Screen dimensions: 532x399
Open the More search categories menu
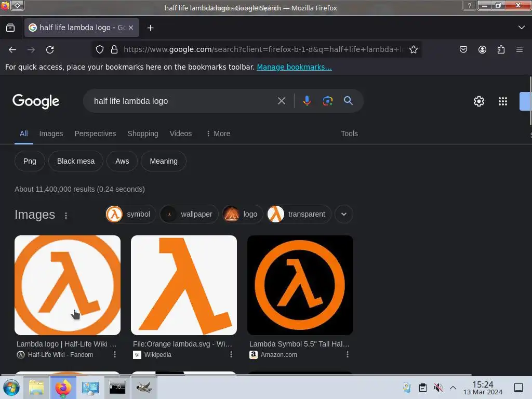[218, 134]
